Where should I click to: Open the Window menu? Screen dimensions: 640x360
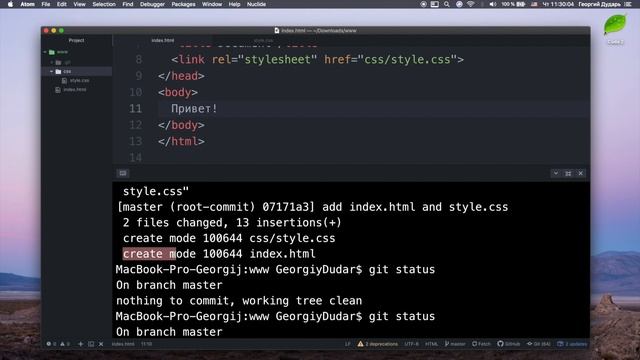coord(212,4)
